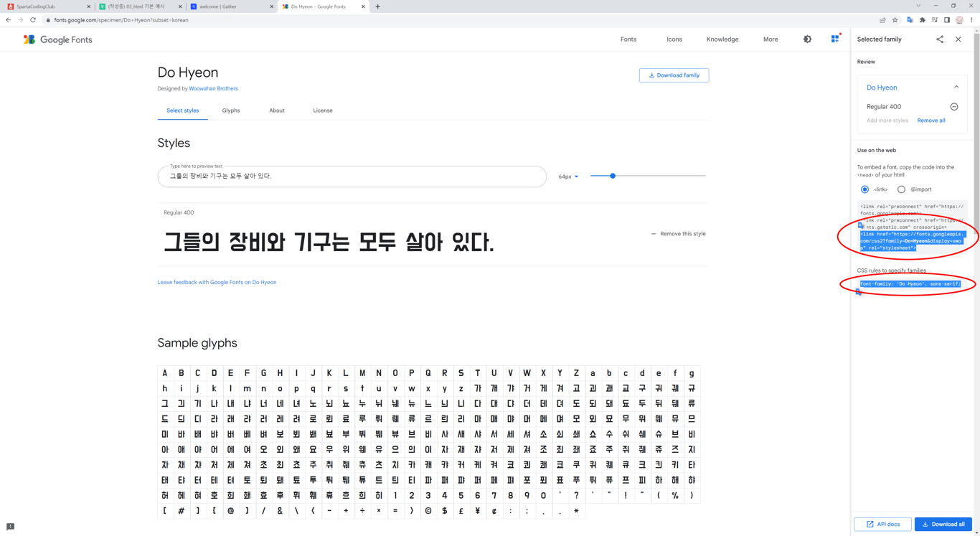Click the '@' glyph in sample glyphs
This screenshot has width=980, height=536.
pos(230,511)
